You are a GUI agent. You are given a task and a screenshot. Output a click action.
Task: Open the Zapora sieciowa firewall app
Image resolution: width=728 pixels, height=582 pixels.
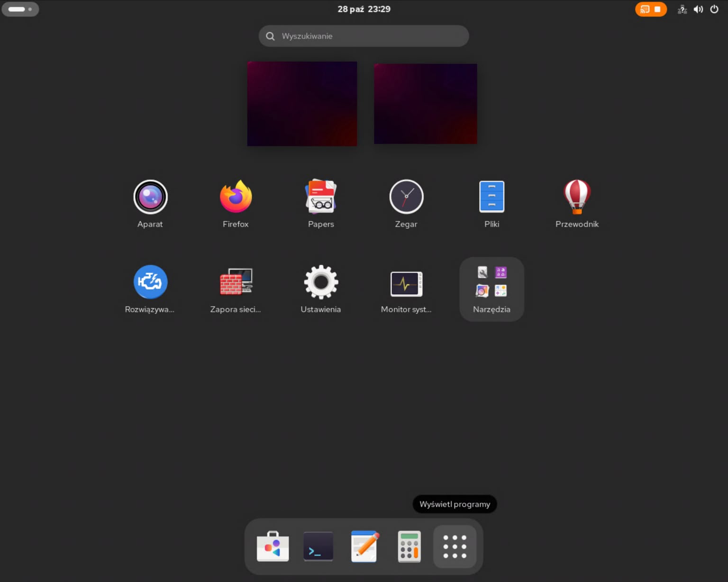236,282
